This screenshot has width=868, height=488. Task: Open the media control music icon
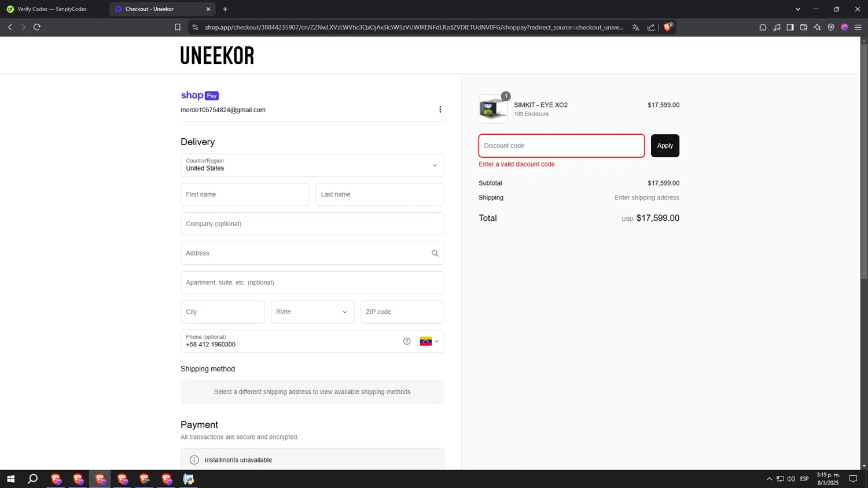777,27
